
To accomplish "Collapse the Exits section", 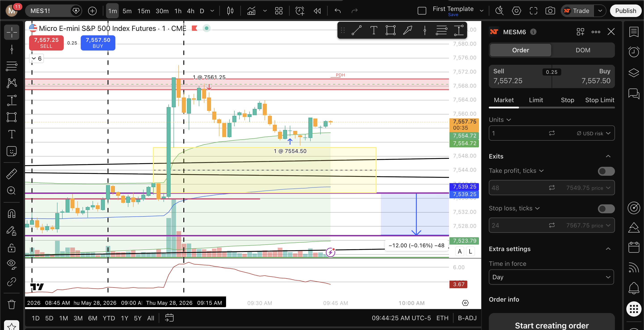I will [608, 156].
